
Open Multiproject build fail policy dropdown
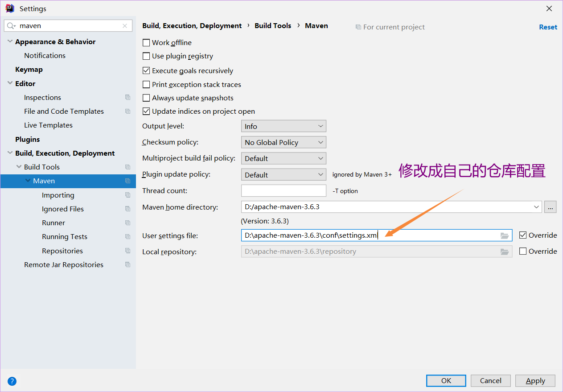point(284,158)
